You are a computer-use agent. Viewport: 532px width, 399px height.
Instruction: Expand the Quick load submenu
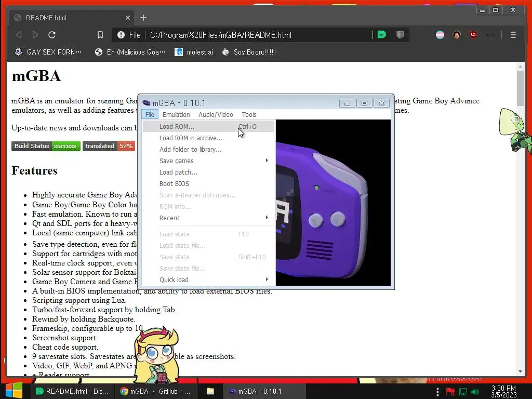click(x=208, y=280)
